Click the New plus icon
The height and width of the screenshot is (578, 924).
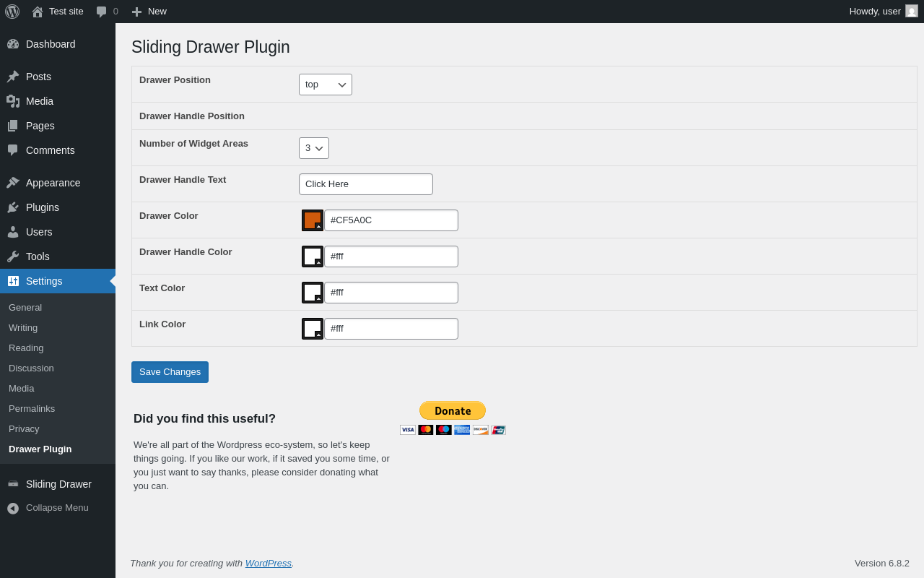pos(136,12)
